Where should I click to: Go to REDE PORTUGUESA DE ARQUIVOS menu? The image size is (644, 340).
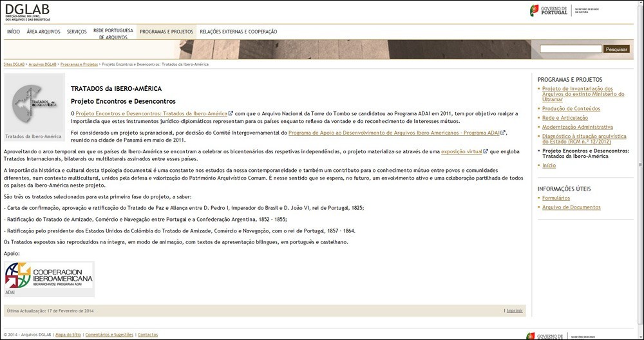tap(113, 34)
